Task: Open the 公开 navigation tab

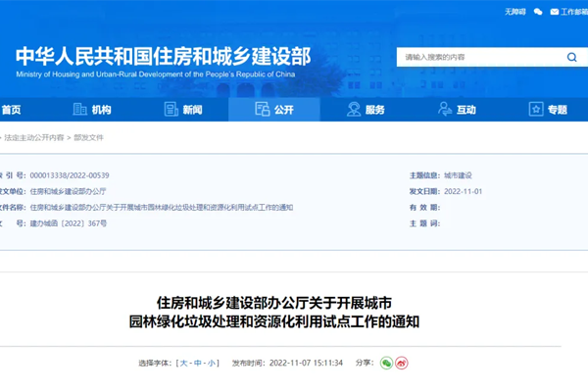Action: (273, 110)
